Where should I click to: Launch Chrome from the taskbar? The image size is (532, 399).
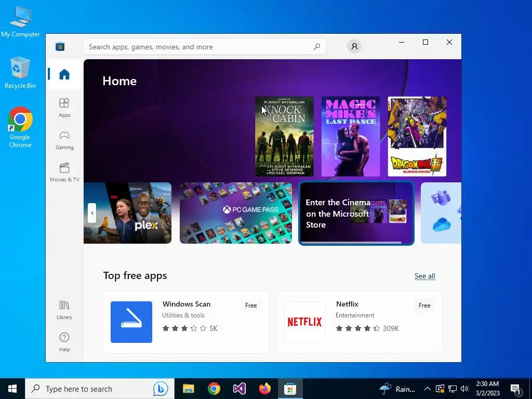point(214,389)
